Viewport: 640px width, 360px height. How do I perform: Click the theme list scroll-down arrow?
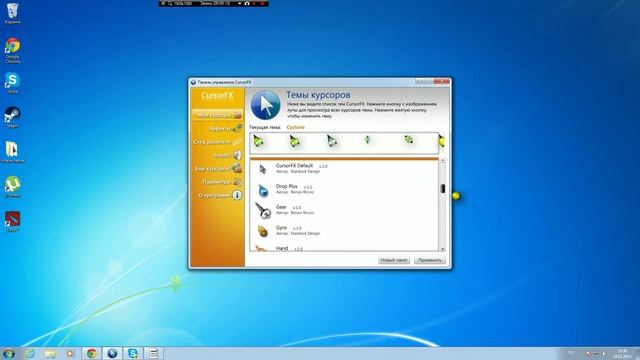(x=442, y=249)
